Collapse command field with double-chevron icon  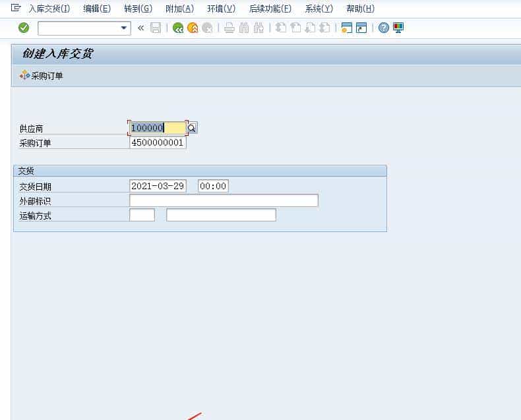(x=141, y=28)
